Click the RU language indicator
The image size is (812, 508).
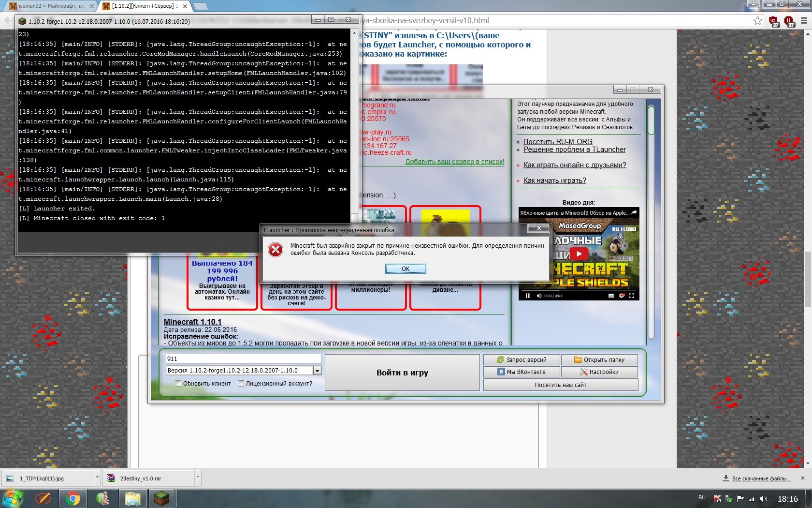(x=702, y=498)
